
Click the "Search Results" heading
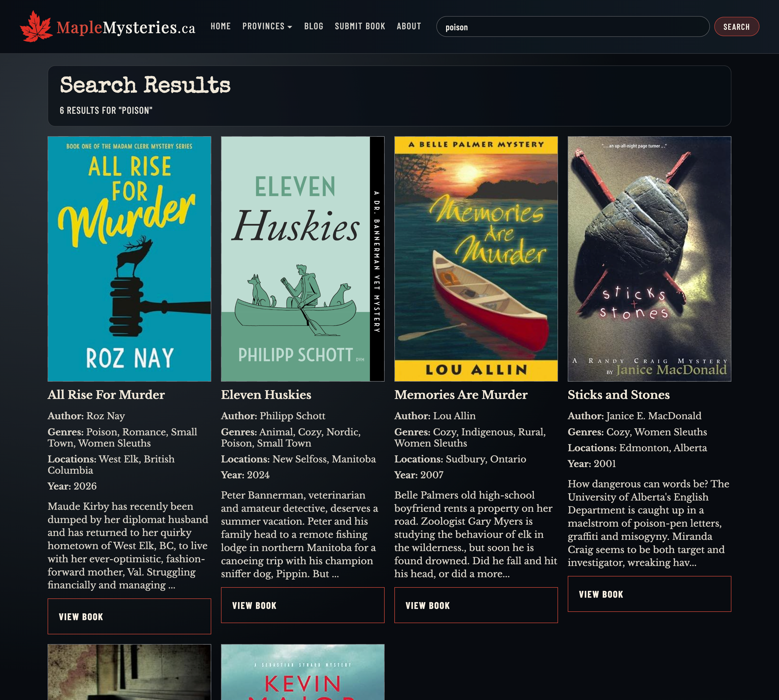click(145, 85)
